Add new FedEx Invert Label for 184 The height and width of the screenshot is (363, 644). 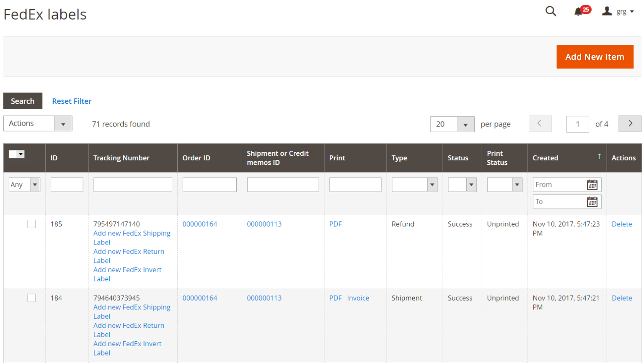(127, 348)
